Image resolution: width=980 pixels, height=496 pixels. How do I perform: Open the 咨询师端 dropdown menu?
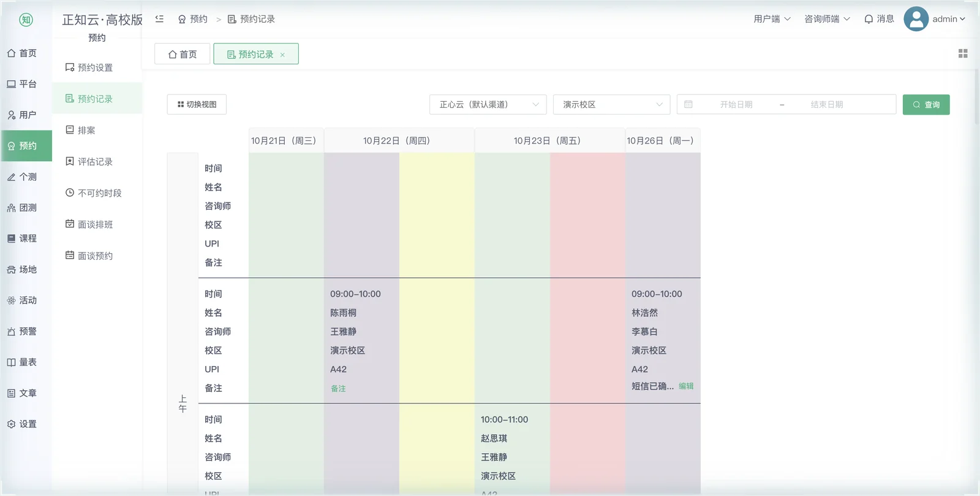(827, 19)
